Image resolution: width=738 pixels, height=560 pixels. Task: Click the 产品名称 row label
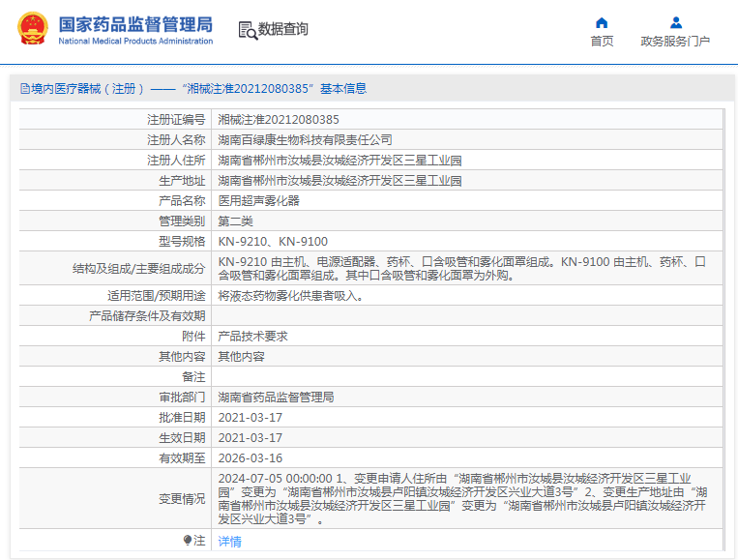(x=182, y=200)
